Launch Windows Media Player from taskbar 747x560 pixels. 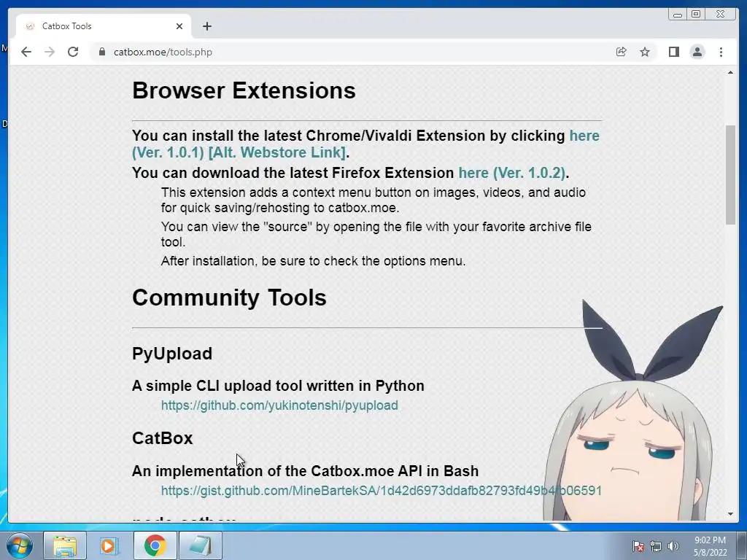[x=108, y=545]
